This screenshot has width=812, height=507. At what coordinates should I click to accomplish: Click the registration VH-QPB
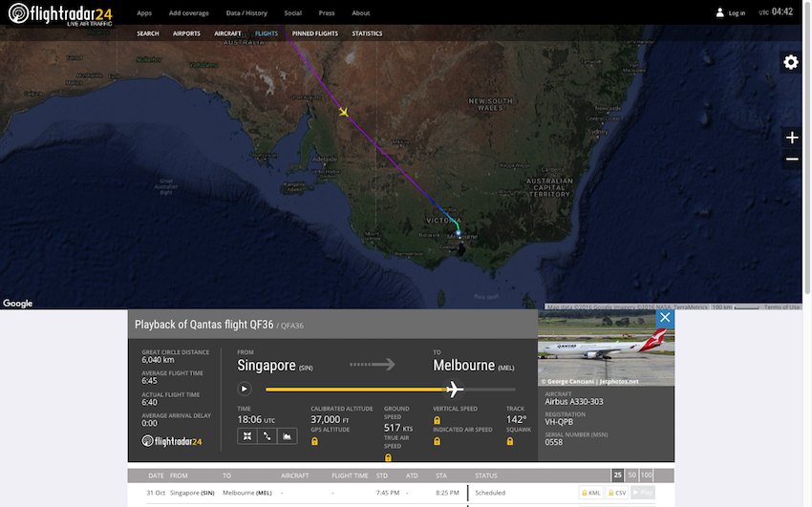click(559, 422)
